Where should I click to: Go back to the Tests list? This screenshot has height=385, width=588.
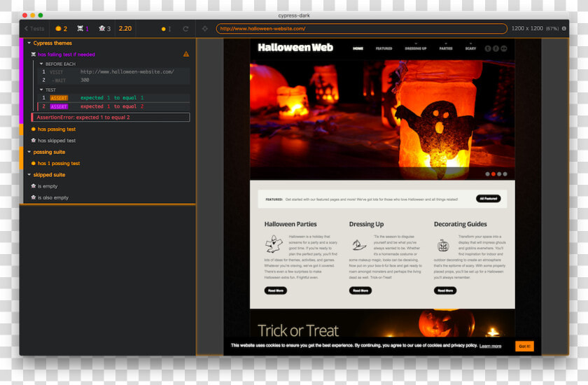34,29
